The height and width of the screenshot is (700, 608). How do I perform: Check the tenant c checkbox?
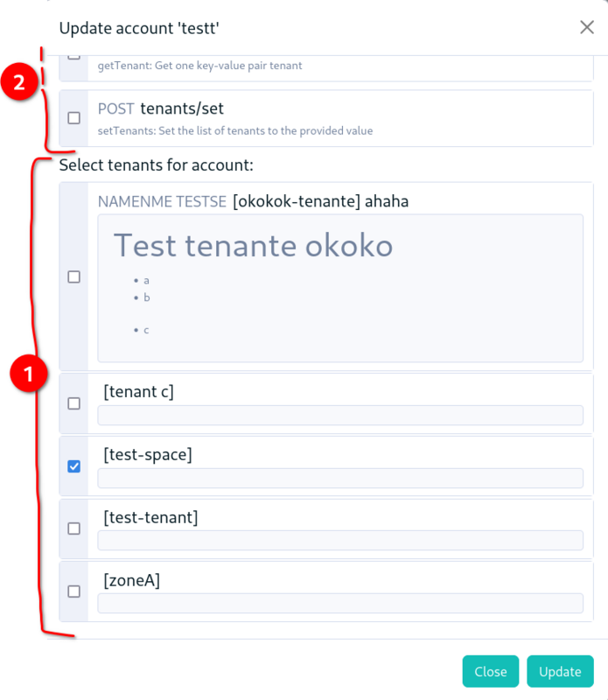pyautogui.click(x=74, y=403)
